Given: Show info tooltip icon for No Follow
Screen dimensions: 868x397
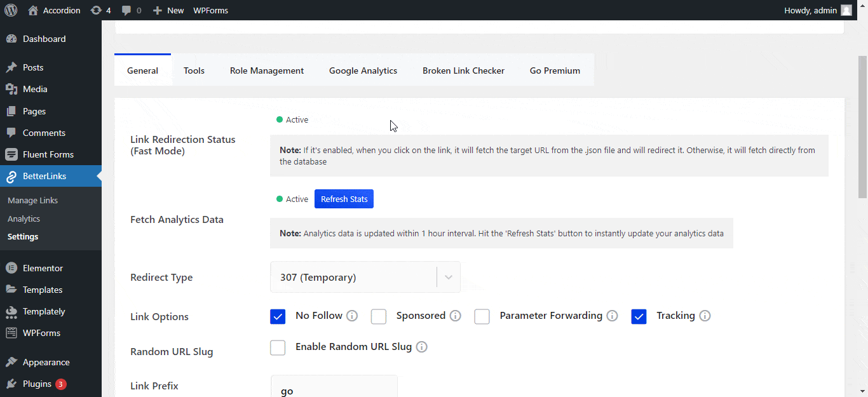Looking at the screenshot, I should 352,316.
